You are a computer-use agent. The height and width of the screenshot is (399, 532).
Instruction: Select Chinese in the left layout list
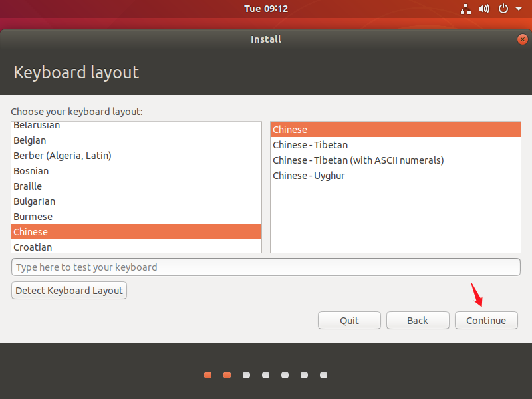[x=136, y=231]
